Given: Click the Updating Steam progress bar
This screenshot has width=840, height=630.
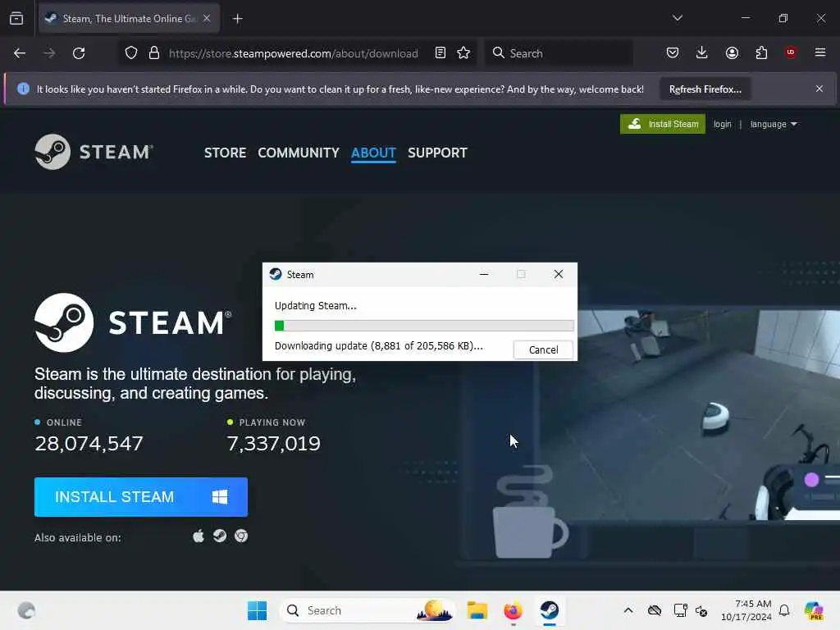Looking at the screenshot, I should point(424,325).
